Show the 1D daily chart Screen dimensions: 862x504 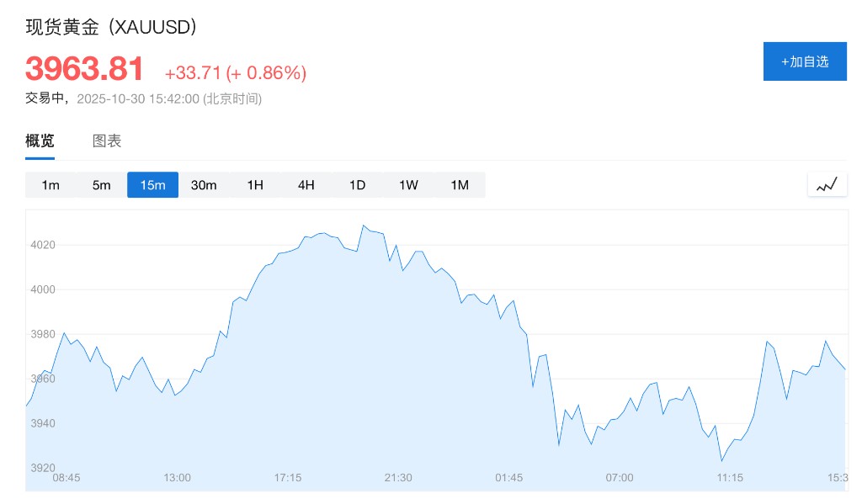357,185
